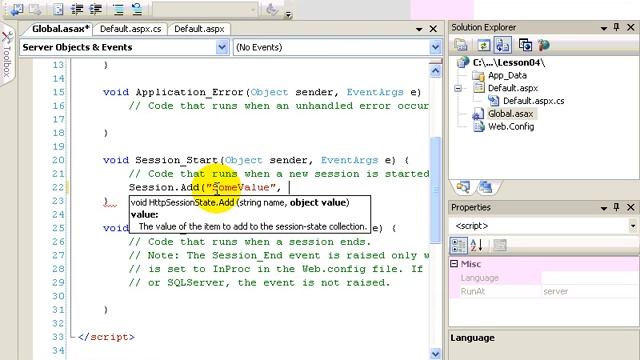Image resolution: width=640 pixels, height=360 pixels.
Task: Click the editor scrollbar down arrow
Action: coord(436,353)
